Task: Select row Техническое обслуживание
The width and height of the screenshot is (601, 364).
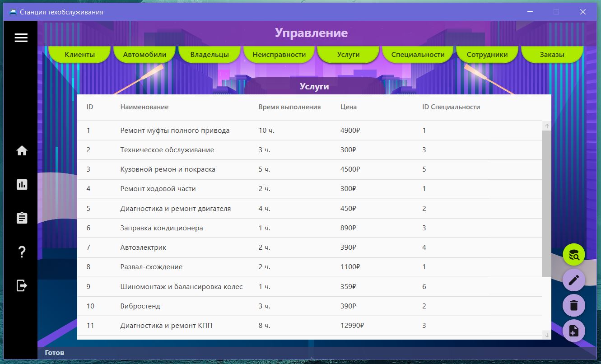Action: [309, 150]
